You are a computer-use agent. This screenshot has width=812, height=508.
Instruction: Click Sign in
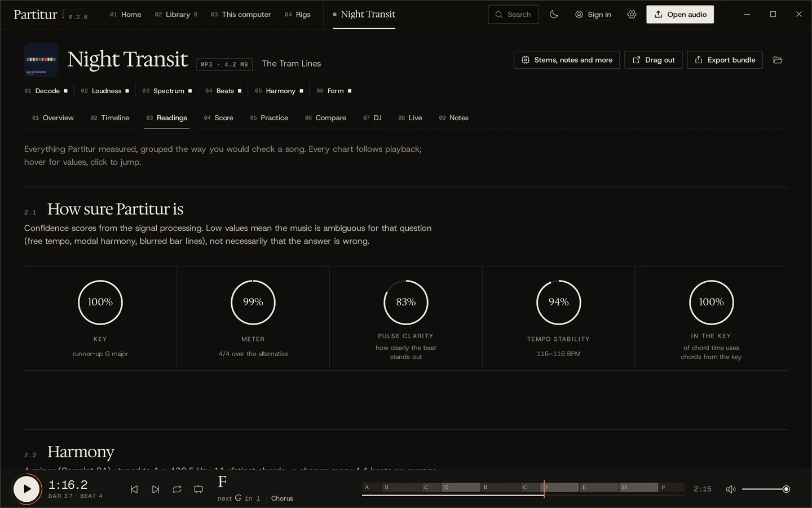[x=593, y=15]
